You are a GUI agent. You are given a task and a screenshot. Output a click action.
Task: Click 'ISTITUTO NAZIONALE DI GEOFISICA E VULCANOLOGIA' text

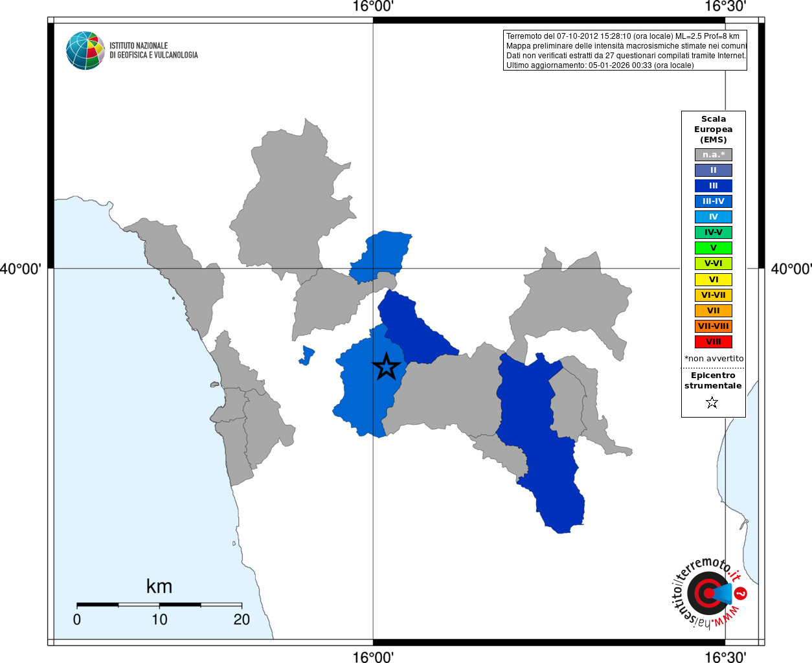coord(153,51)
